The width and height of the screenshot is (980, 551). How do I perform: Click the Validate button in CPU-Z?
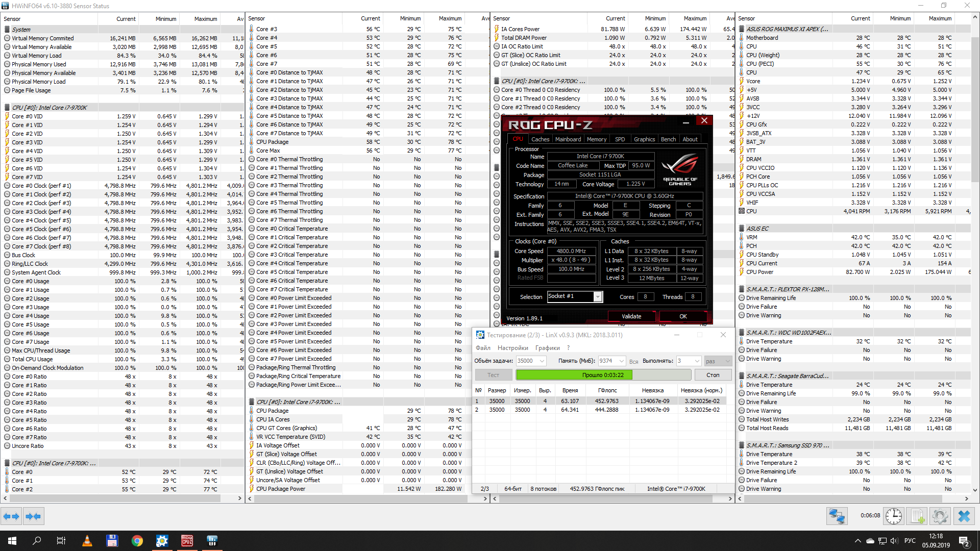(x=631, y=316)
